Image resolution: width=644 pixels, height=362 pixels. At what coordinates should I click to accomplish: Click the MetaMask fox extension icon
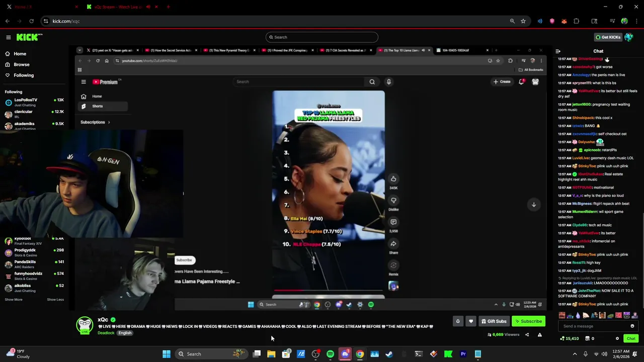(564, 21)
